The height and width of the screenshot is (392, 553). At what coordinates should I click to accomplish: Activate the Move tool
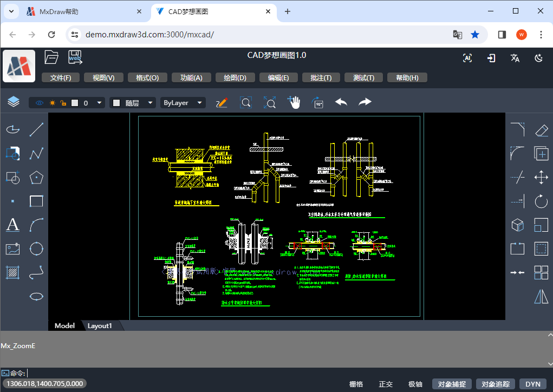(x=541, y=177)
